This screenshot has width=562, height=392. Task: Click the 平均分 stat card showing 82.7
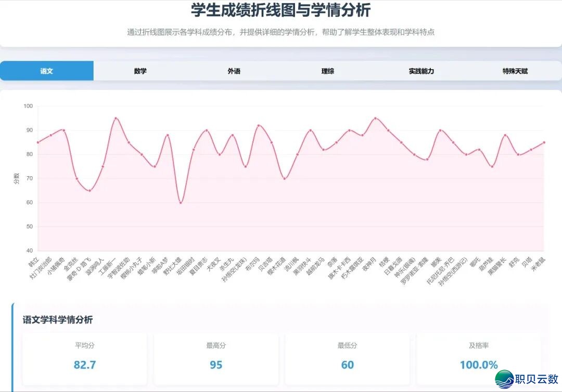click(x=84, y=354)
